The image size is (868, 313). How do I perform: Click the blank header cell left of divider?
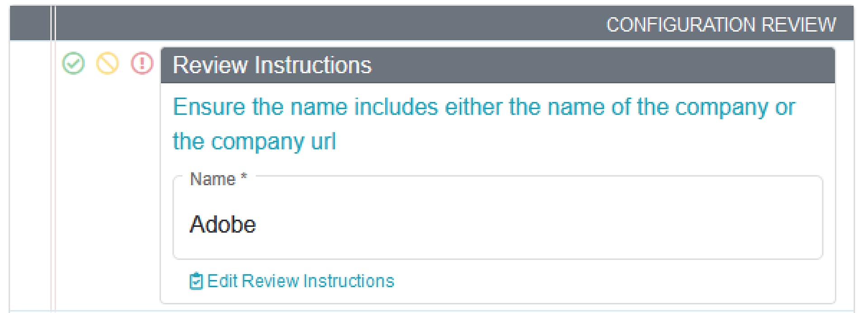30,23
